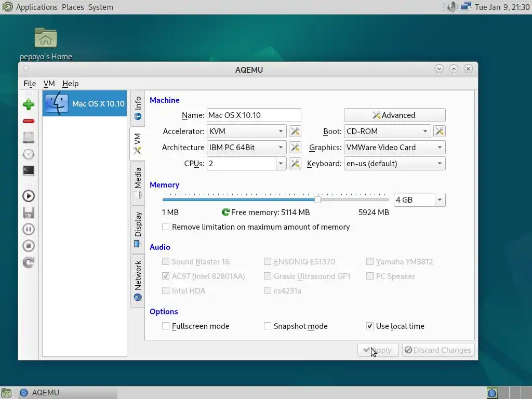Enable Snapshot mode option
The height and width of the screenshot is (399, 532).
coord(268,326)
